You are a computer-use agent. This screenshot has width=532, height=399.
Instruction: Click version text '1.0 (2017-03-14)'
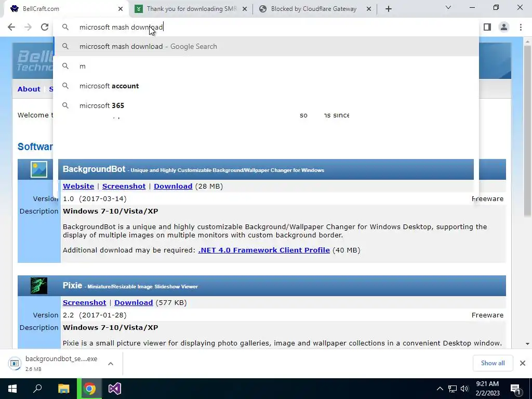point(95,199)
